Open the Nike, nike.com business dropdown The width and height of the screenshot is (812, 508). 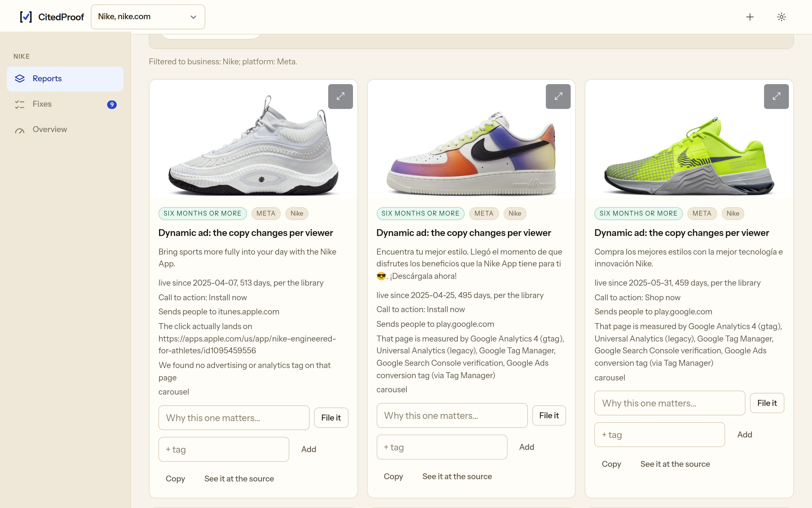pyautogui.click(x=148, y=17)
